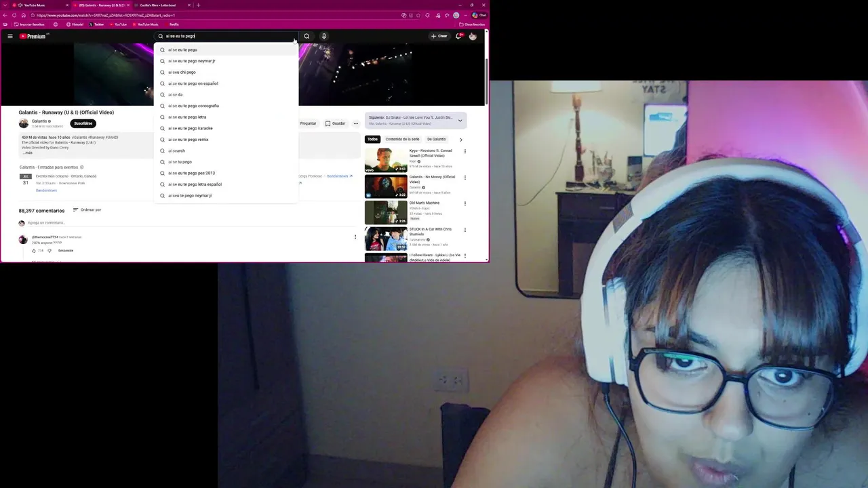Click the Preguntar button
The height and width of the screenshot is (488, 868).
pos(308,123)
